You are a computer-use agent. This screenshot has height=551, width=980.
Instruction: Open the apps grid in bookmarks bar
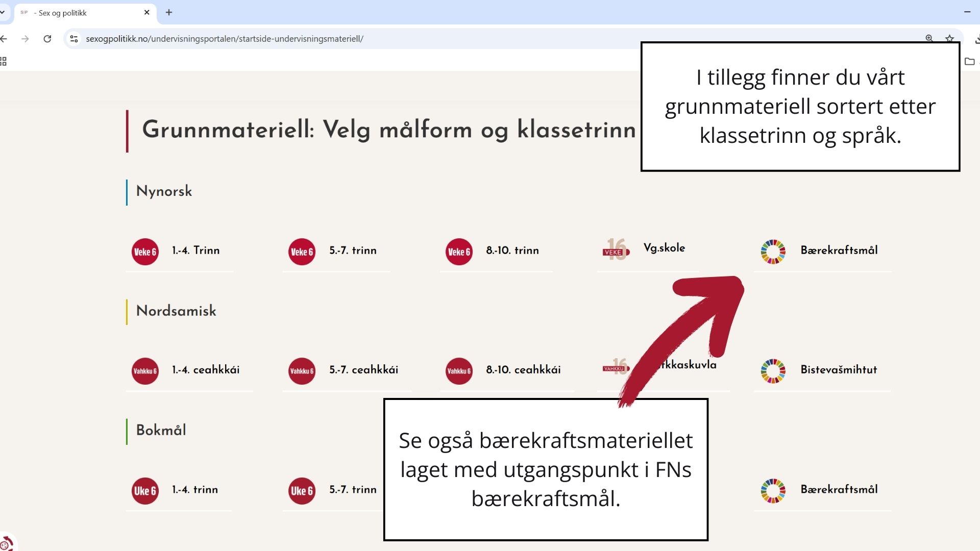3,62
